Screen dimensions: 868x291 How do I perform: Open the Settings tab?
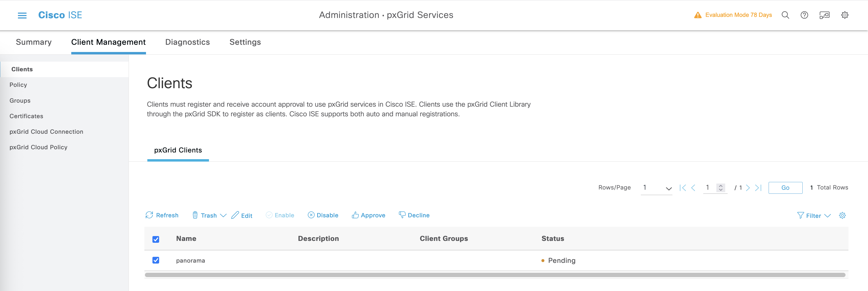pos(245,42)
